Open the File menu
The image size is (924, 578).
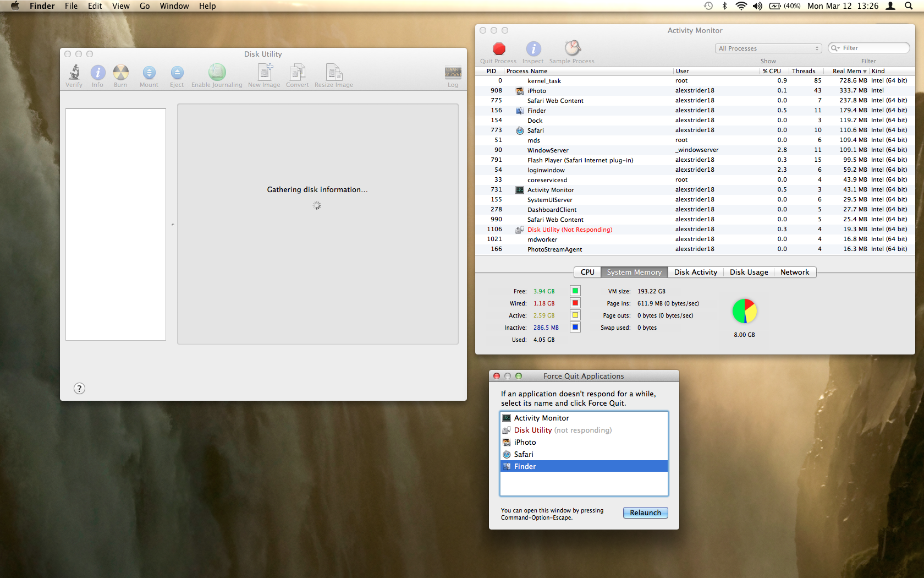(x=71, y=6)
